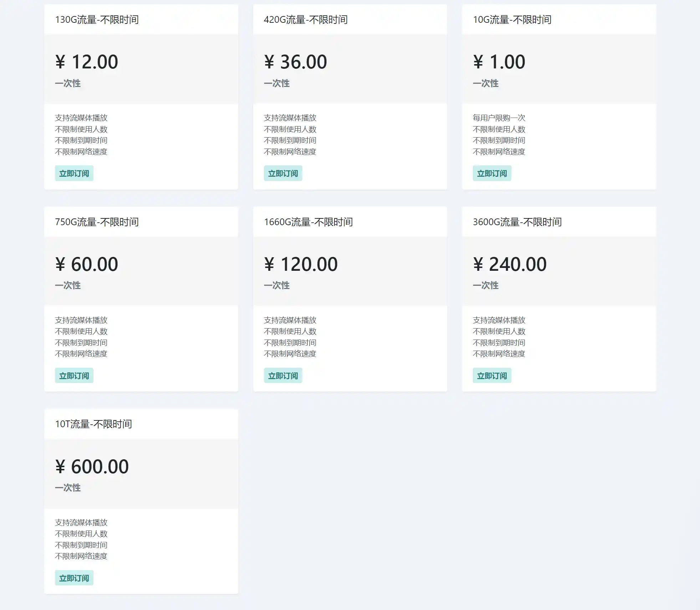Screen dimensions: 700x610
Task: Click the 750G流量-不限时间 plan title
Action: 97,222
